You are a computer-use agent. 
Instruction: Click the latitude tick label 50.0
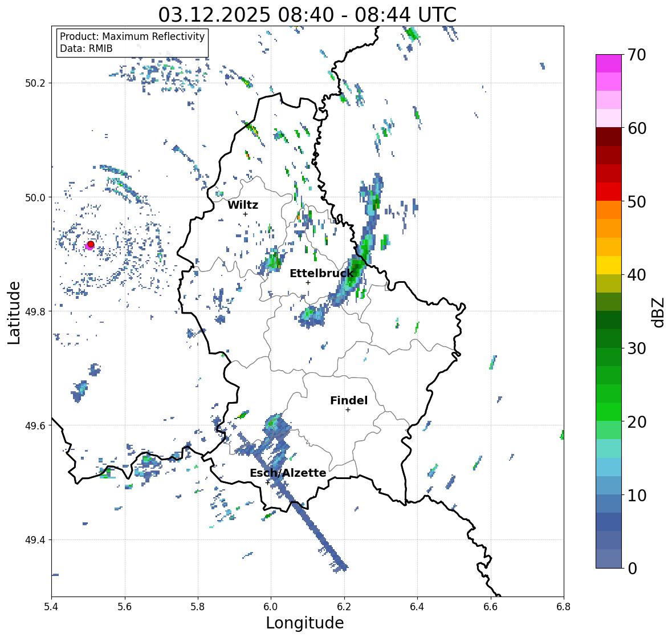point(34,198)
